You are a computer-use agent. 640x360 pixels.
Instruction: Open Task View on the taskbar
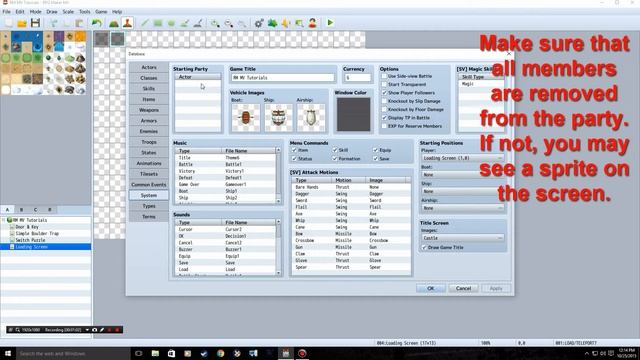tap(139, 353)
